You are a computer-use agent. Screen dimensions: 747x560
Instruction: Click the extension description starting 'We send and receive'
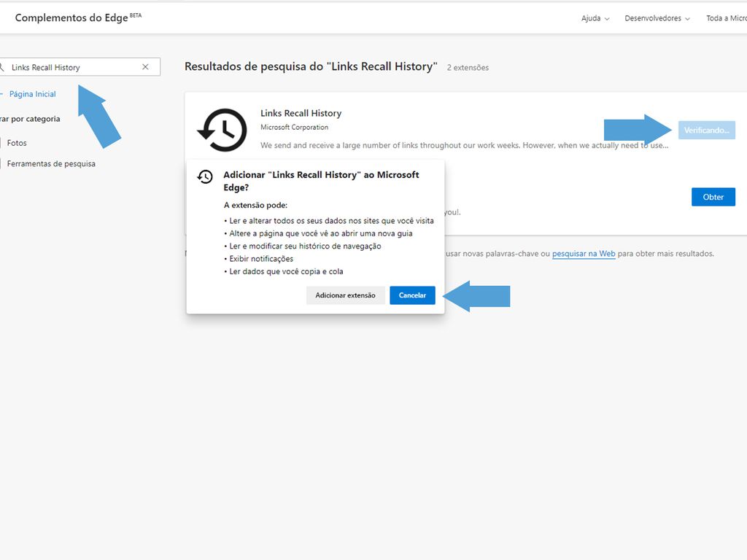tap(464, 145)
